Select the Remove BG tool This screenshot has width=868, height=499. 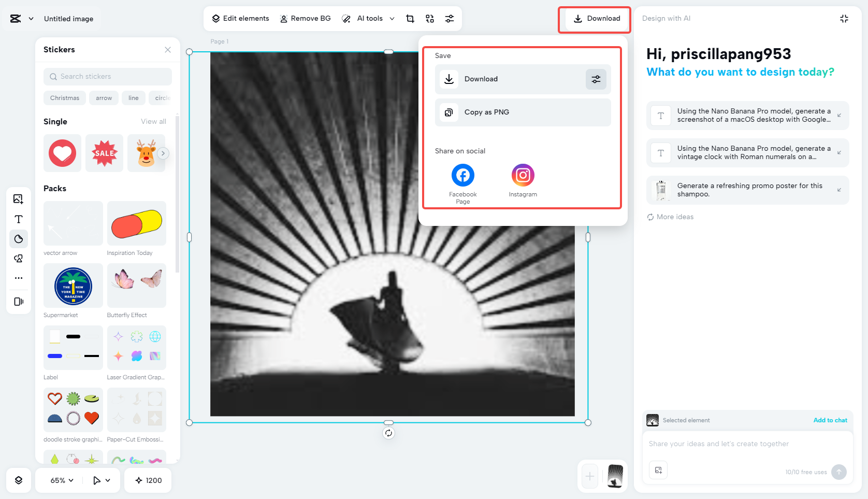[x=306, y=18]
